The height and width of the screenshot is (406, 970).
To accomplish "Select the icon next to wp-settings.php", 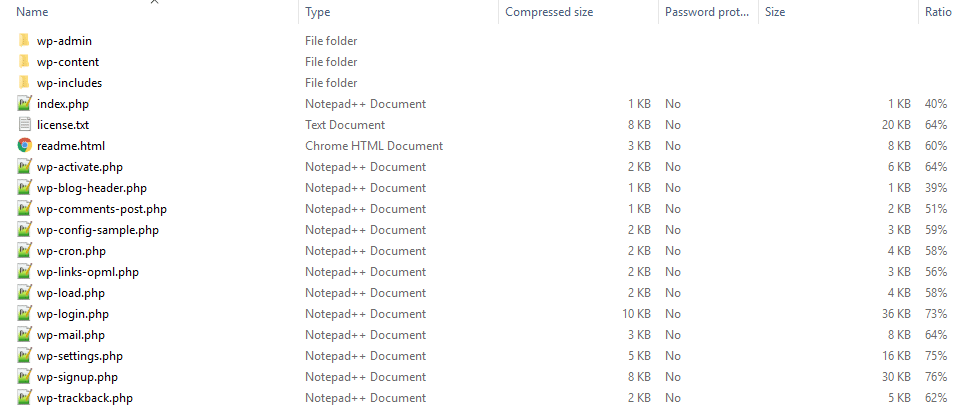I will [25, 356].
